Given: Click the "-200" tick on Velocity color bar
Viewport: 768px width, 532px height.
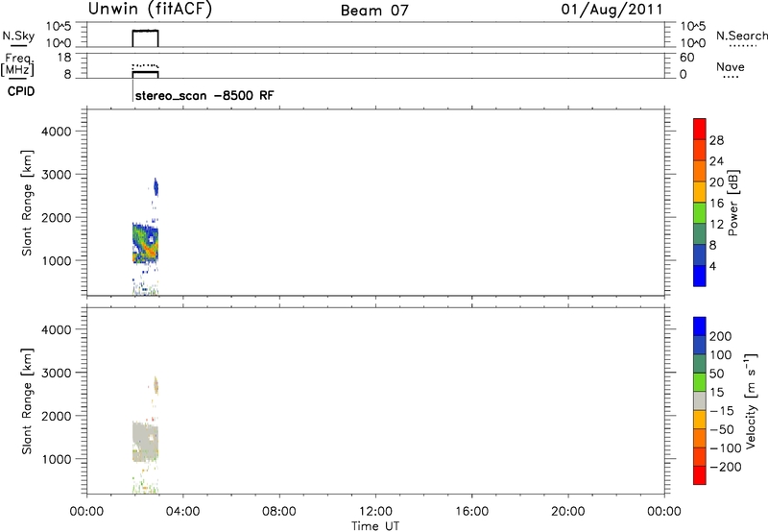Looking at the screenshot, I should 726,467.
